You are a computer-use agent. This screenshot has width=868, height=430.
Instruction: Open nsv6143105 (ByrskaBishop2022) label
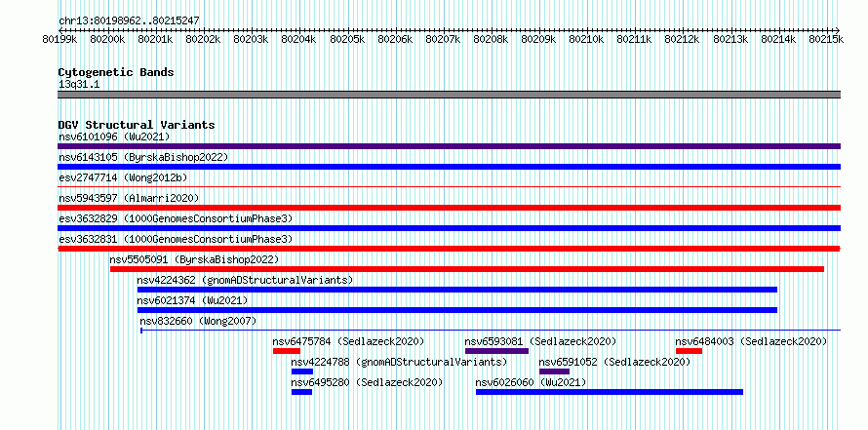(143, 157)
